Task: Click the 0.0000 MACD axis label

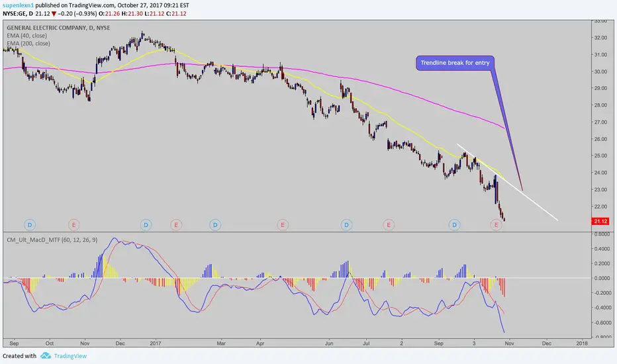Action: [602, 278]
